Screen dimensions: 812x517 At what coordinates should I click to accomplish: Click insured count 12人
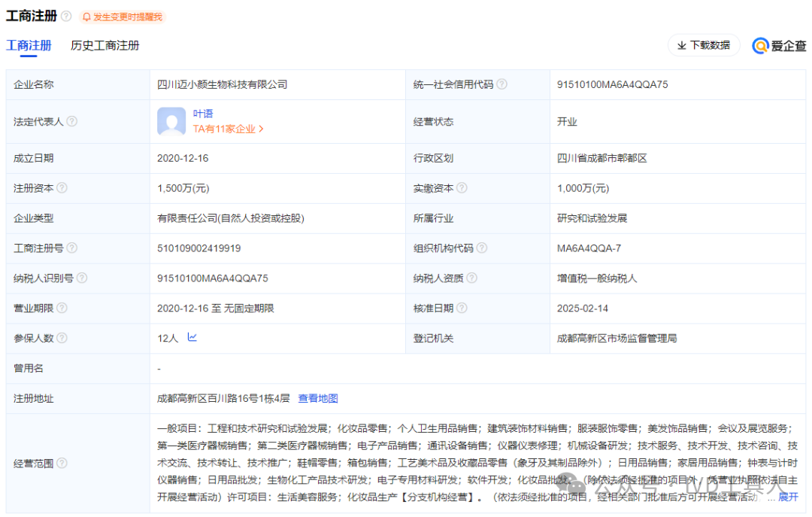coord(168,339)
